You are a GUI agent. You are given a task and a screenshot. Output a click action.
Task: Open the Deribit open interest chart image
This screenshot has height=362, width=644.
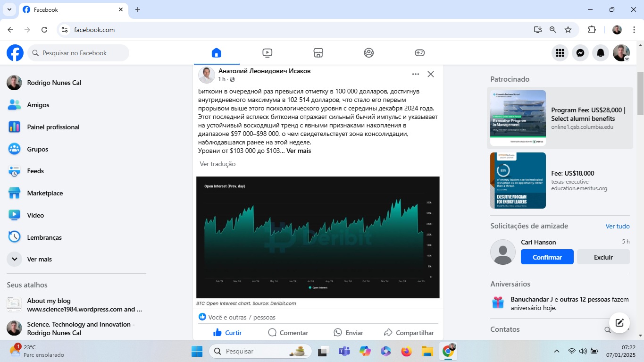point(318,237)
